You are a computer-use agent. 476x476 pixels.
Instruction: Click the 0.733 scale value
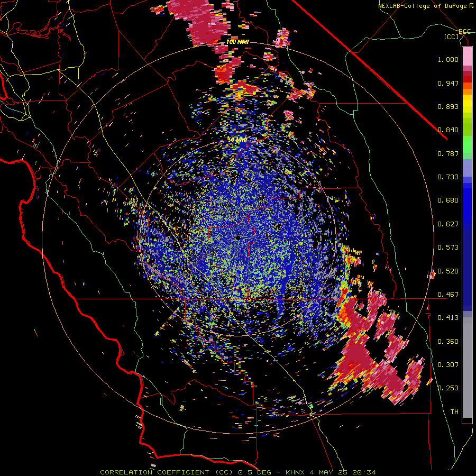click(448, 177)
